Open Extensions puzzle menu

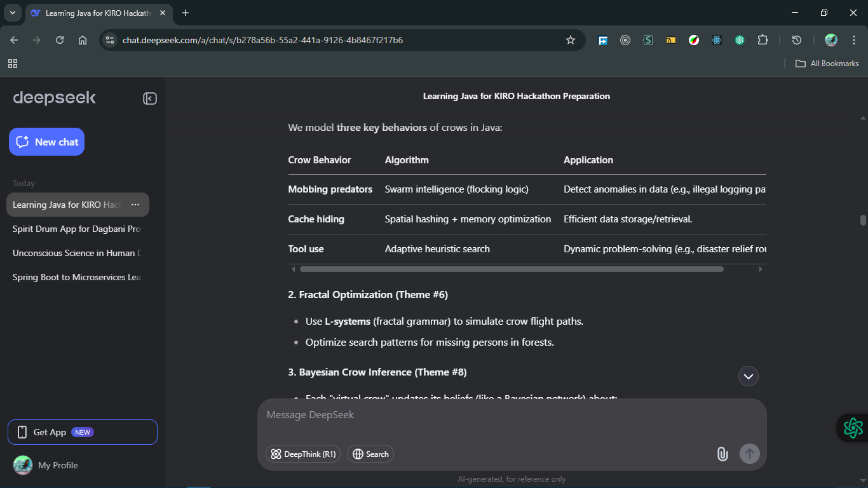coord(763,40)
